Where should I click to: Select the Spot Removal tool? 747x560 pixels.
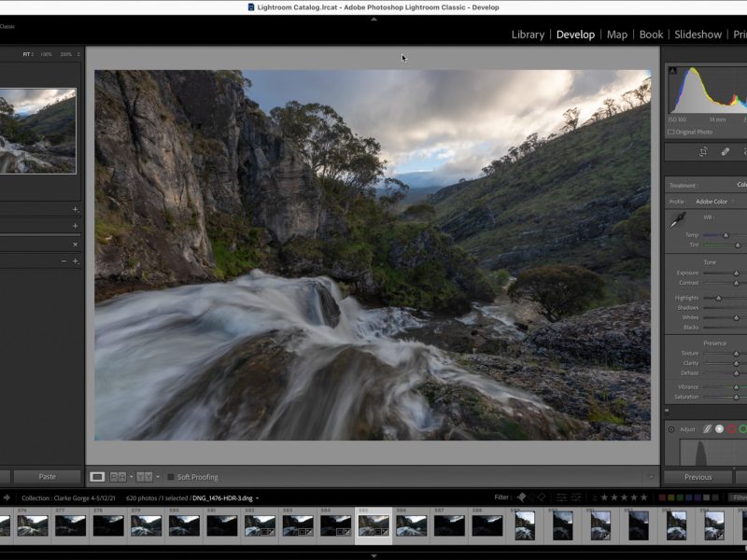point(726,152)
